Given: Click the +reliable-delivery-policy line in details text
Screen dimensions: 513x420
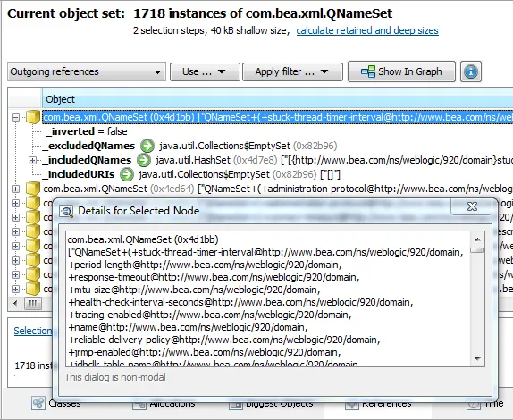Looking at the screenshot, I should tap(224, 340).
